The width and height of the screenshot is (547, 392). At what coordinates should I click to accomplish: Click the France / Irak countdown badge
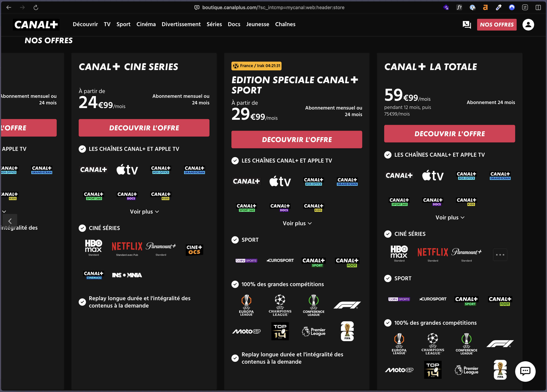[x=256, y=66]
